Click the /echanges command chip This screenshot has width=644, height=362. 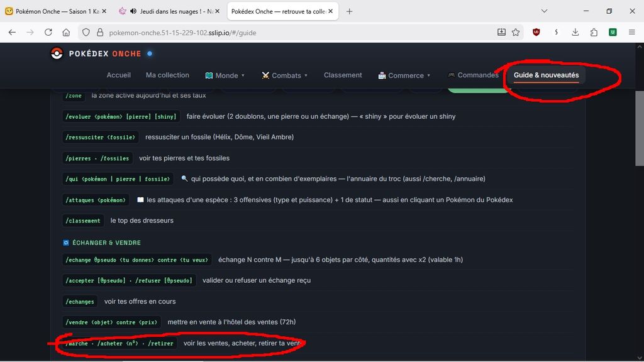click(x=80, y=301)
